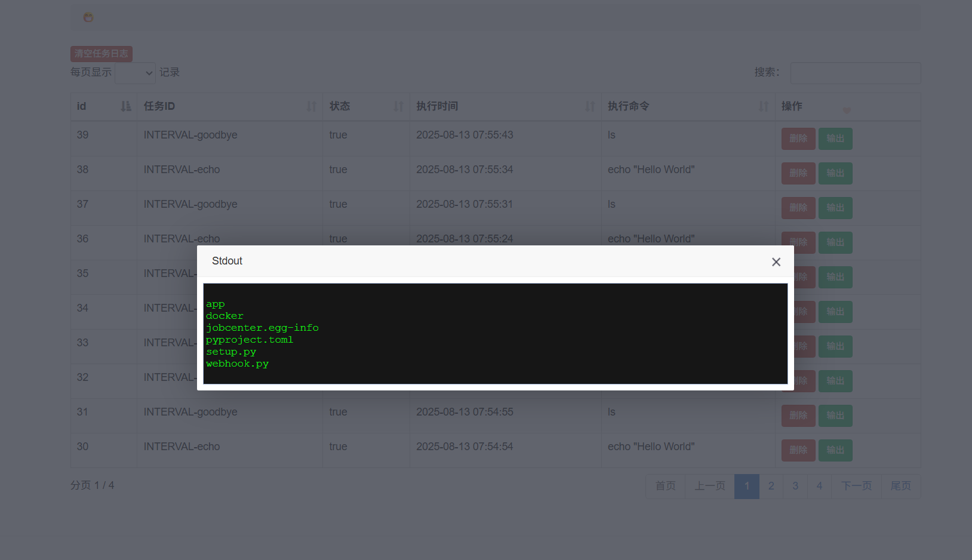Go to page 4
Viewport: 972px width, 560px height.
820,486
